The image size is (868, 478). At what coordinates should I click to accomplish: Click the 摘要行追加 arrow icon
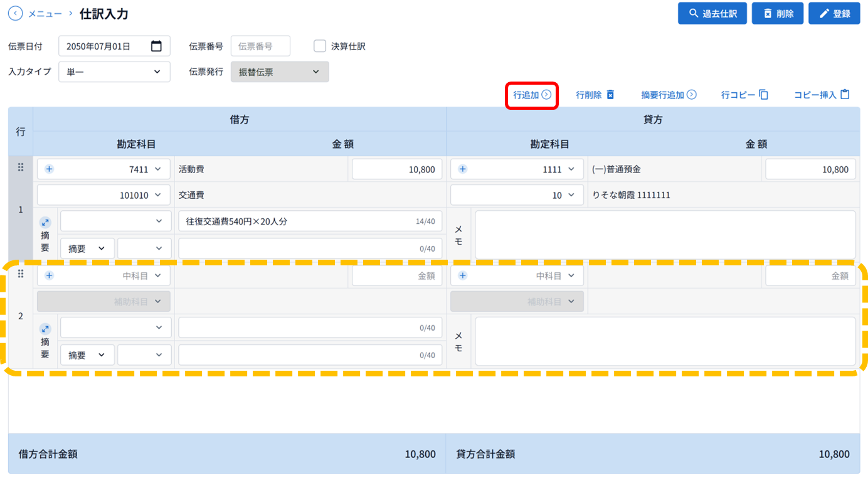click(x=692, y=95)
